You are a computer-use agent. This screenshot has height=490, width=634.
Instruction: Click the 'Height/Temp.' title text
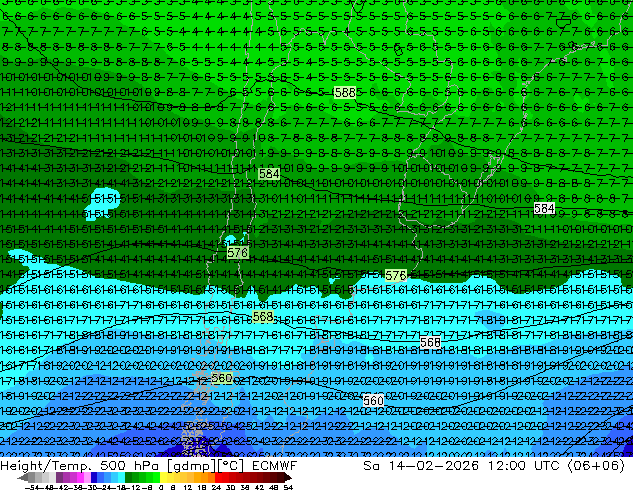(45, 466)
